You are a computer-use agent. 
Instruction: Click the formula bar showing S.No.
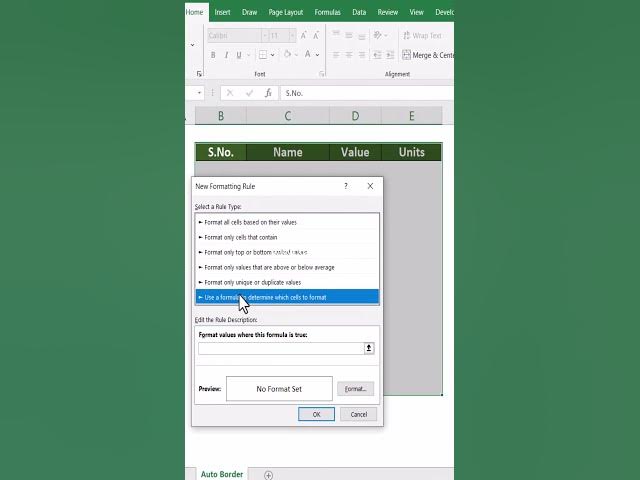click(367, 93)
